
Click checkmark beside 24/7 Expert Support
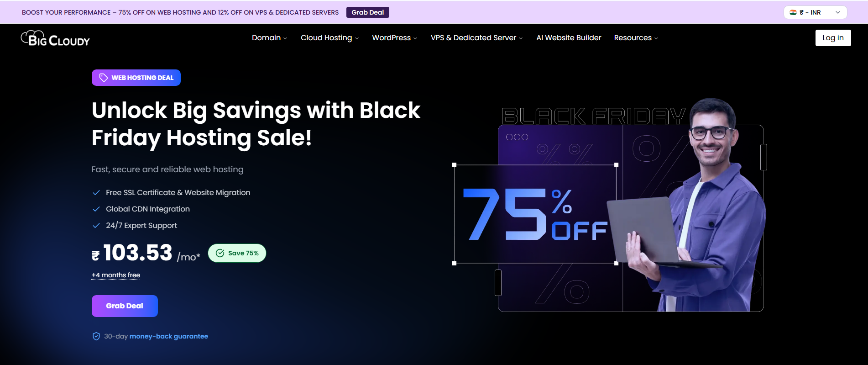pos(96,226)
